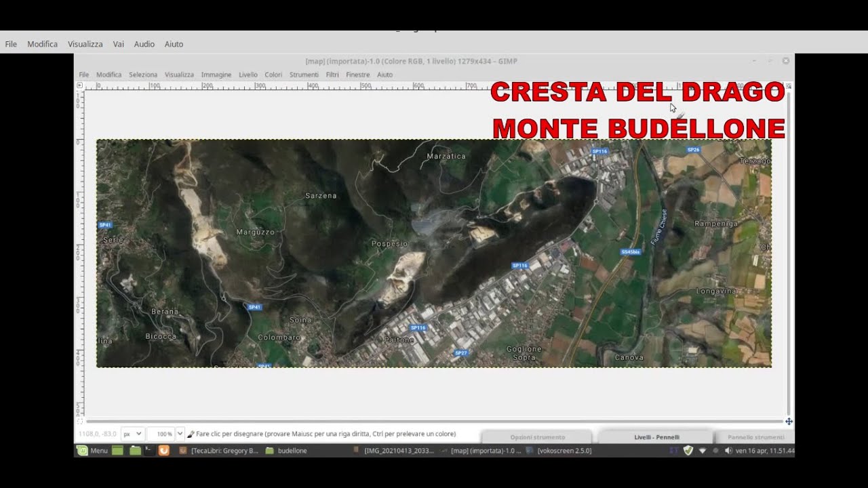The image size is (868, 488).
Task: Open the GIMP Immagine menu
Action: coord(216,75)
